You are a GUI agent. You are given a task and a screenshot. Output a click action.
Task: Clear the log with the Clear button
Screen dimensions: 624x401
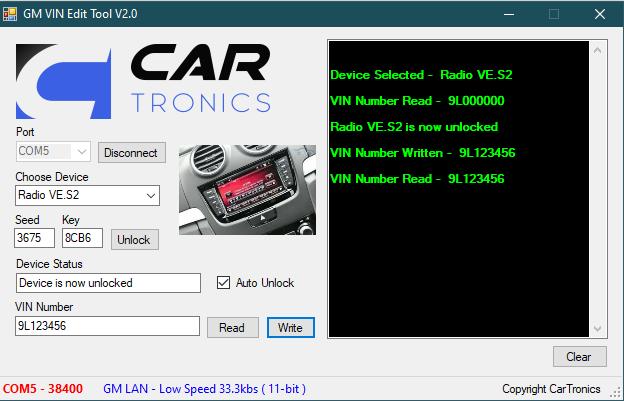(x=579, y=356)
